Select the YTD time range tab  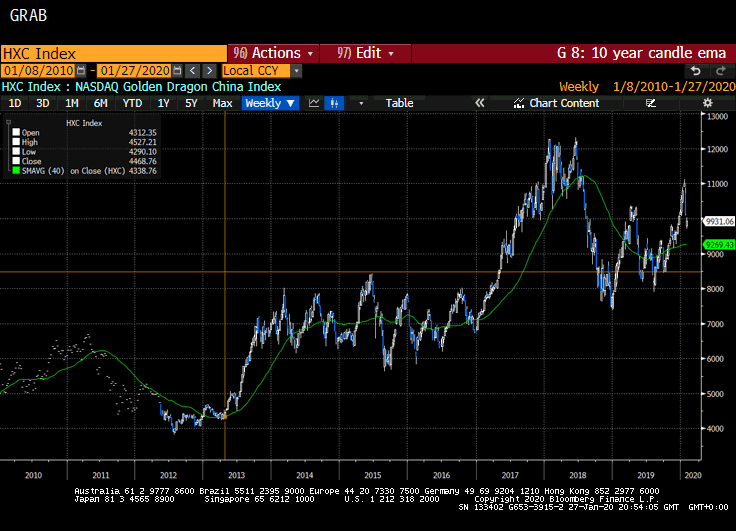131,103
